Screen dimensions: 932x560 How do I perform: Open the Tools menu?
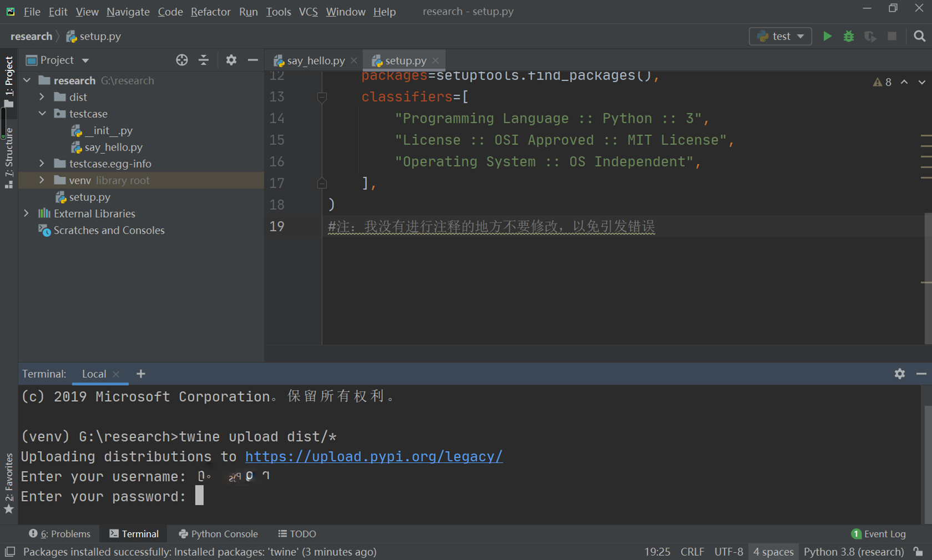[x=278, y=12]
